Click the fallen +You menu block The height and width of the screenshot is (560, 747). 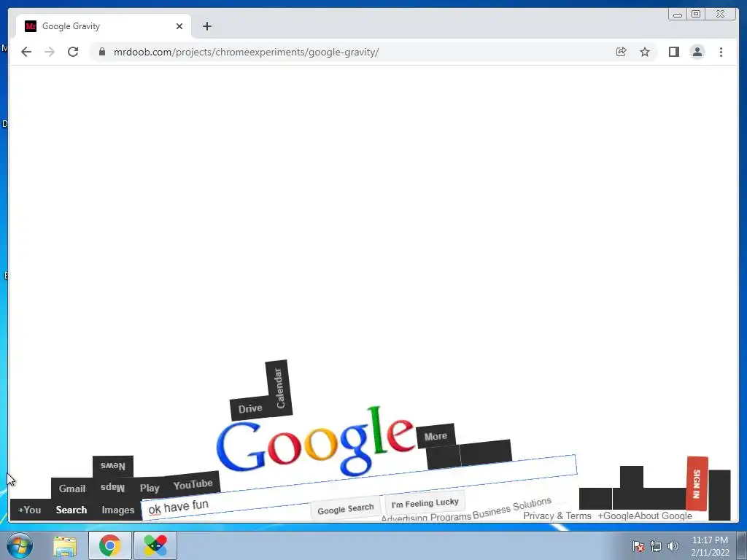coord(29,510)
